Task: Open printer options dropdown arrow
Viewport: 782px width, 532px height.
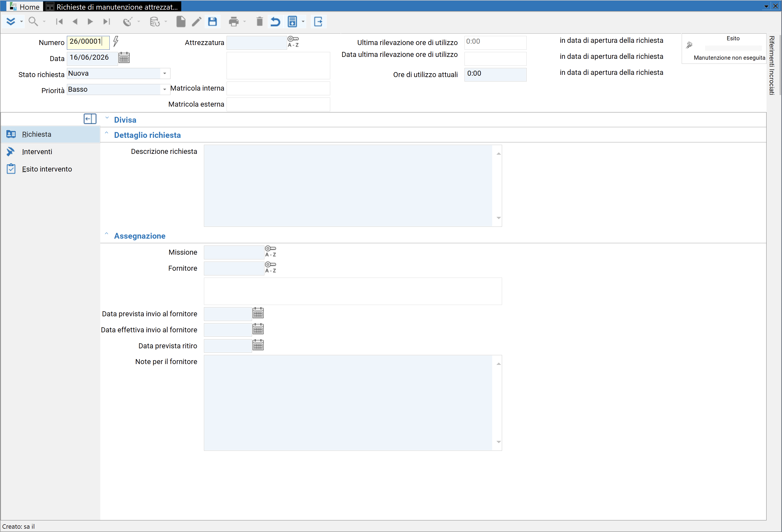Action: click(x=245, y=22)
